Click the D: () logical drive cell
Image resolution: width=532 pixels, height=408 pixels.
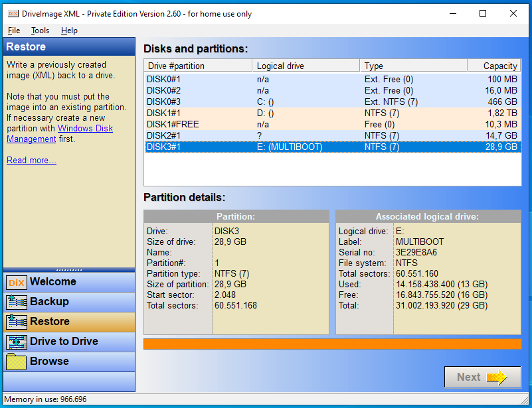pos(265,113)
